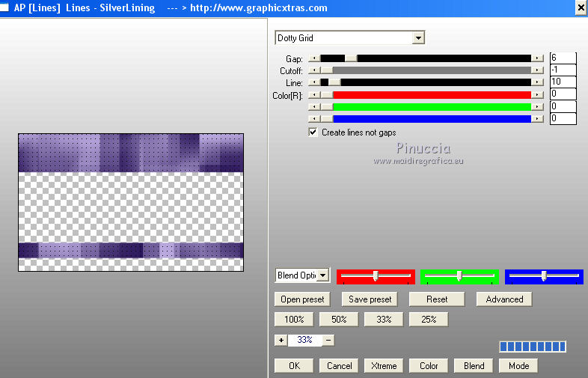The image size is (588, 378).
Task: Confirm with the OK button
Action: [294, 365]
